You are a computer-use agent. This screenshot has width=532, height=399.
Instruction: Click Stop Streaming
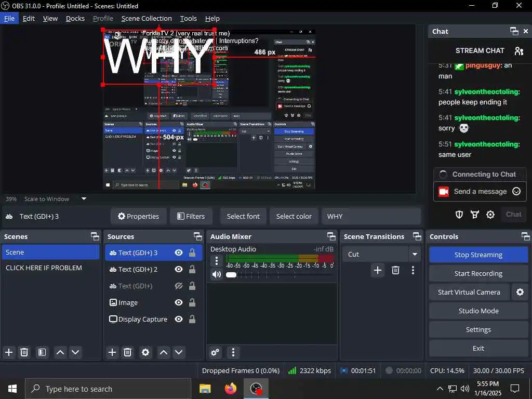pyautogui.click(x=478, y=255)
